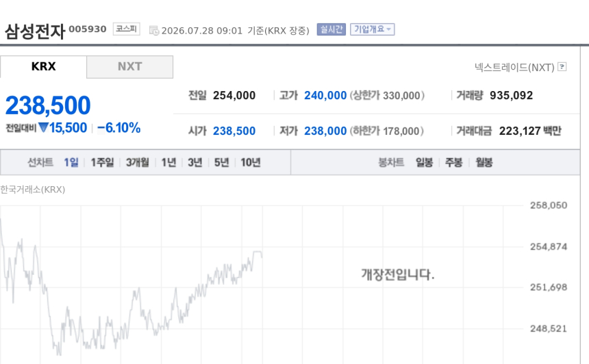
Task: Click the chart axis label 254,874
Action: (549, 246)
